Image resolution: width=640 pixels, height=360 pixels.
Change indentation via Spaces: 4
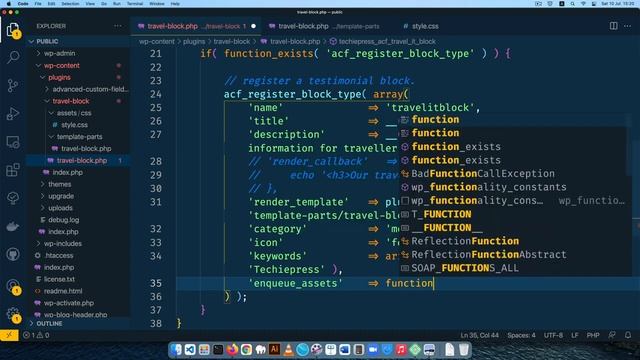click(521, 335)
